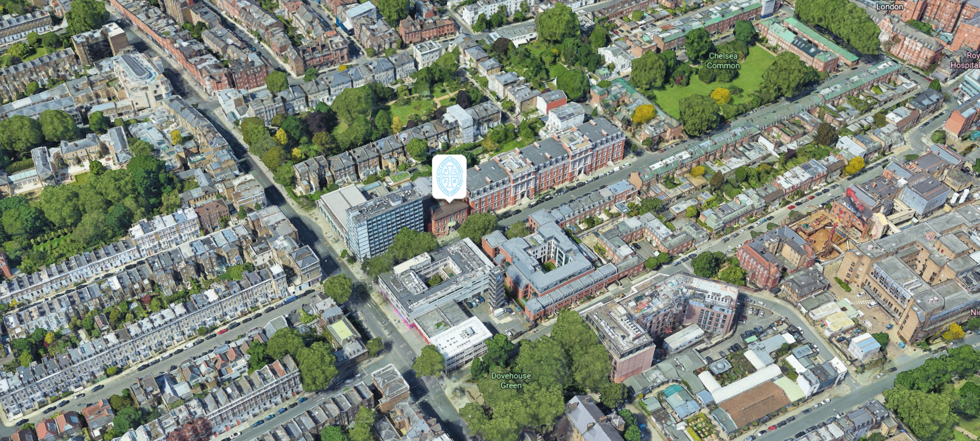
Task: Click the blue crest map marker
Action: coord(449,177)
